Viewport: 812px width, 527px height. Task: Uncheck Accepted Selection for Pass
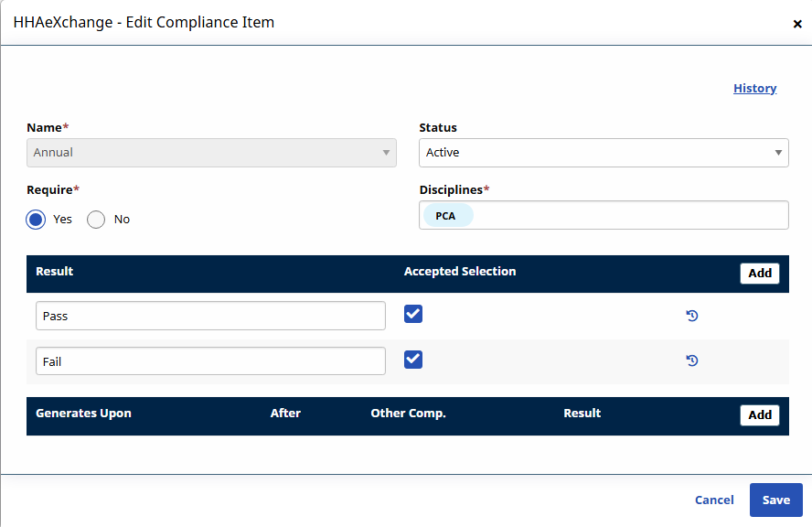tap(413, 314)
